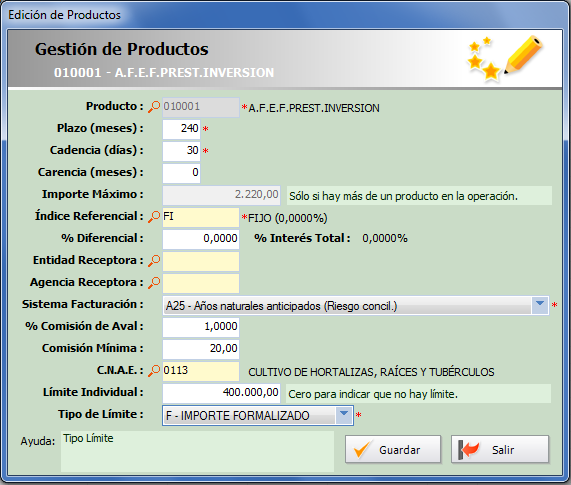Click the Producto code field 010001

pos(201,107)
